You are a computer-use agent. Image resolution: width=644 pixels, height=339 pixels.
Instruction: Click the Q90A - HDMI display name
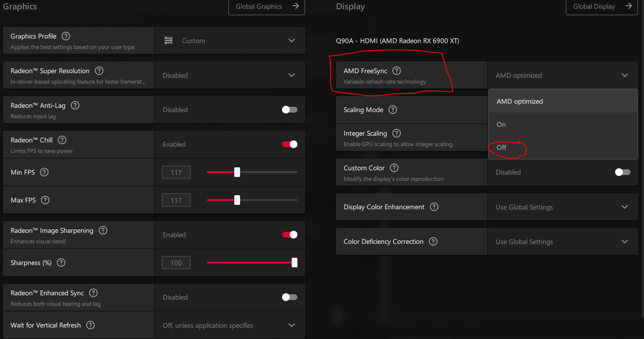click(398, 41)
